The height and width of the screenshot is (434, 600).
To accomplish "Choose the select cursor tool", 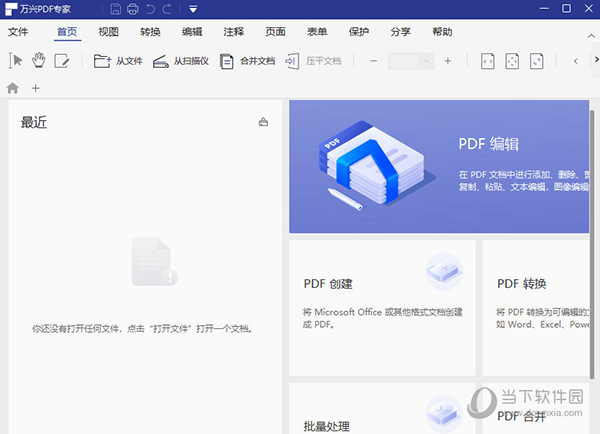I will [x=16, y=60].
